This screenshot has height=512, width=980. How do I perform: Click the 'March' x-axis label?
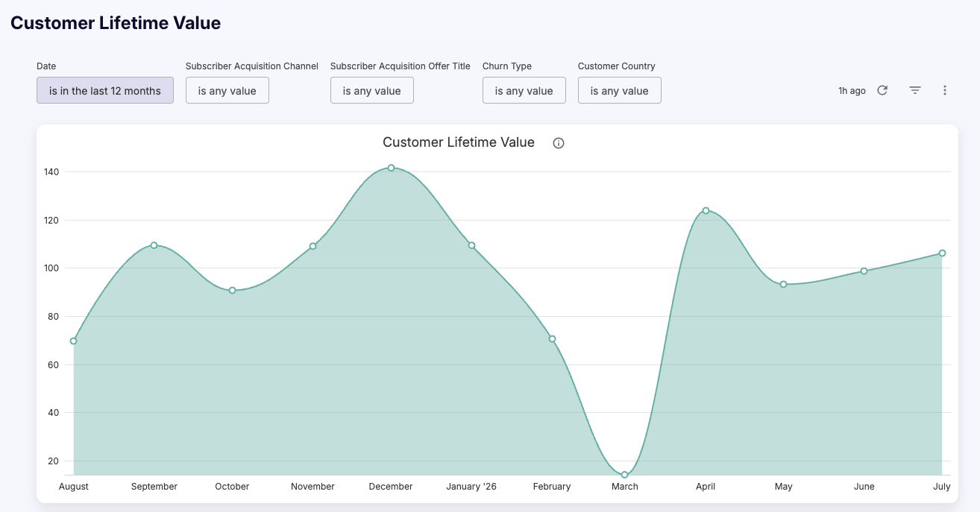coord(625,487)
